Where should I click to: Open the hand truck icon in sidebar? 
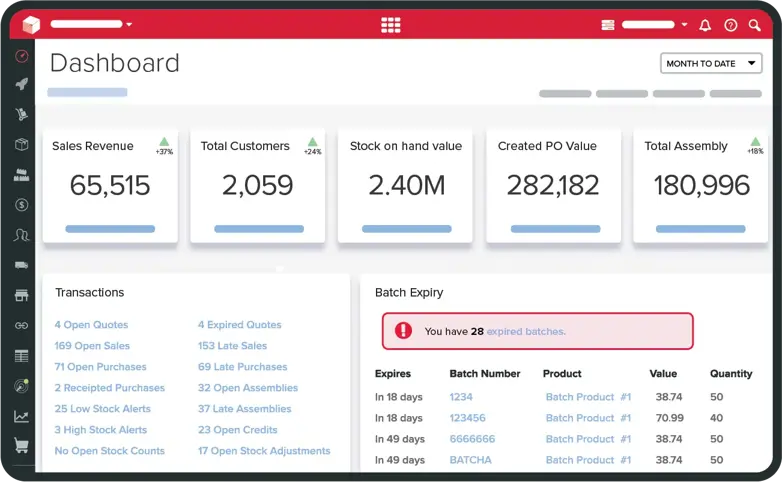(21, 114)
